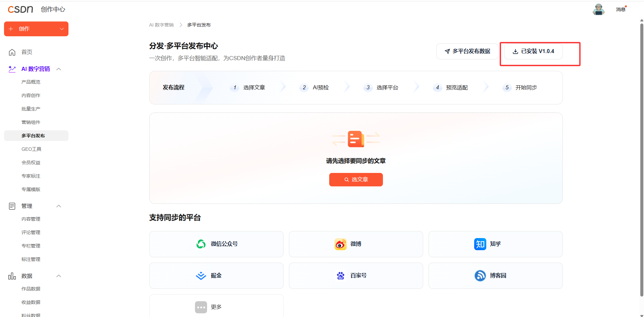The height and width of the screenshot is (317, 644).
Task: Click the 知乎 blue logo icon
Action: click(480, 244)
